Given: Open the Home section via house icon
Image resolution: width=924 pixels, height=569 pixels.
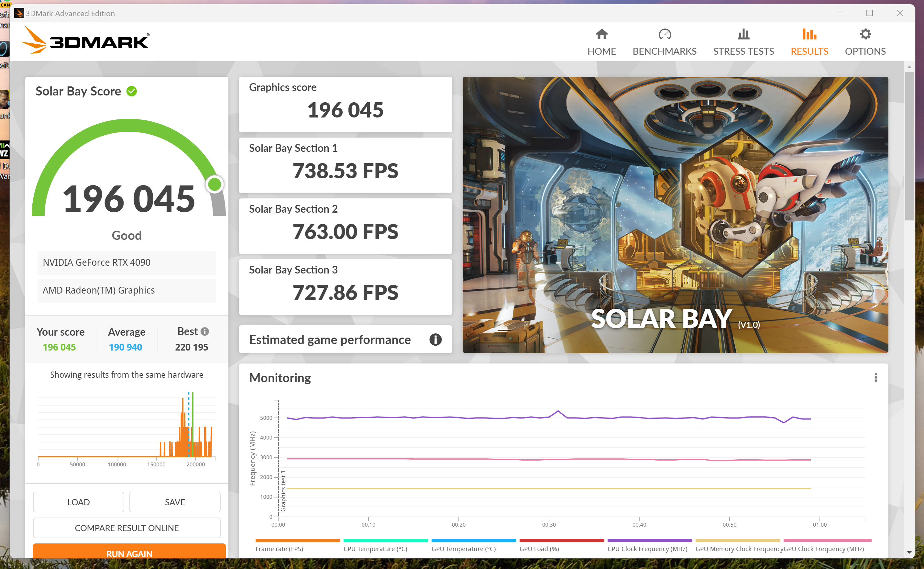Looking at the screenshot, I should 602,34.
